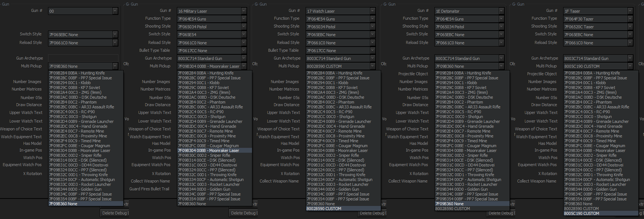Open Multi Pickup combo box showing 8005C190 CUSTOM
This screenshot has height=219, width=644.
(598, 66)
